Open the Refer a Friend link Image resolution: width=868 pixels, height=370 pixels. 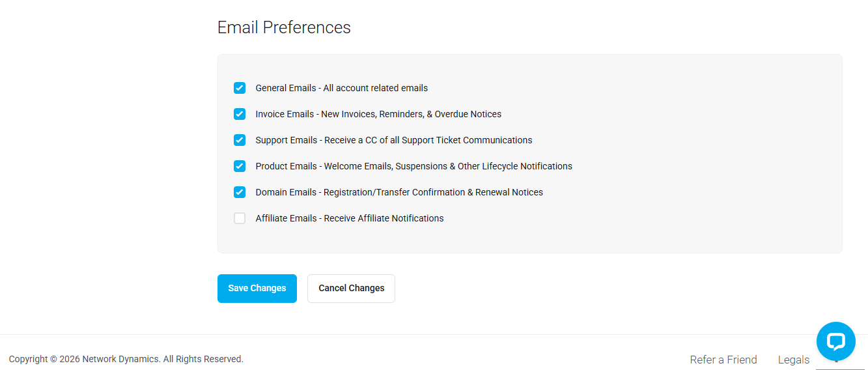coord(723,360)
